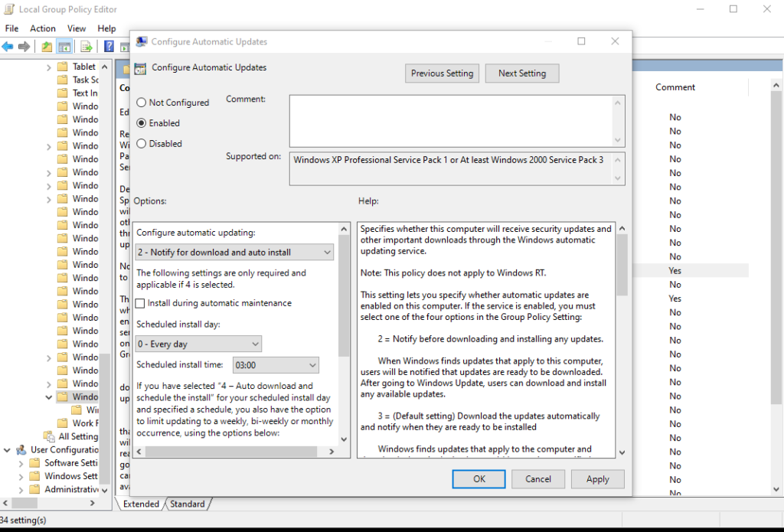Click the Options pane scroll-up arrow
The width and height of the screenshot is (784, 532).
point(344,229)
